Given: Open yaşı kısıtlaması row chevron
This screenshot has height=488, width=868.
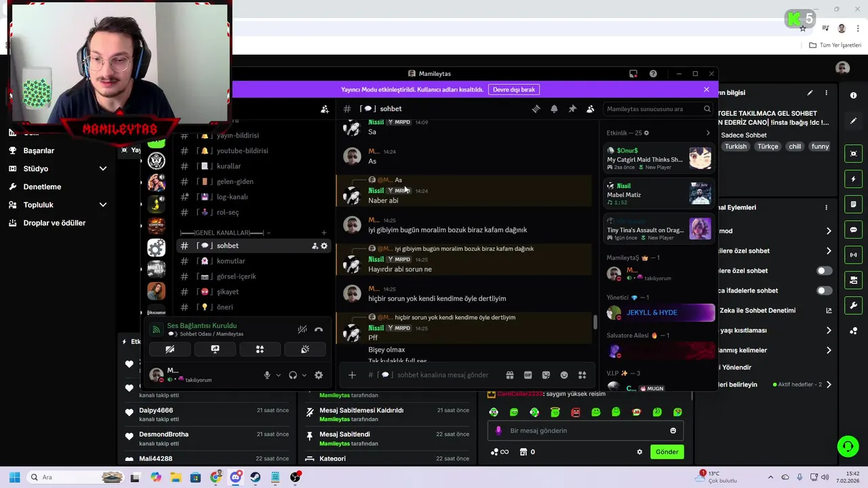Looking at the screenshot, I should 829,331.
